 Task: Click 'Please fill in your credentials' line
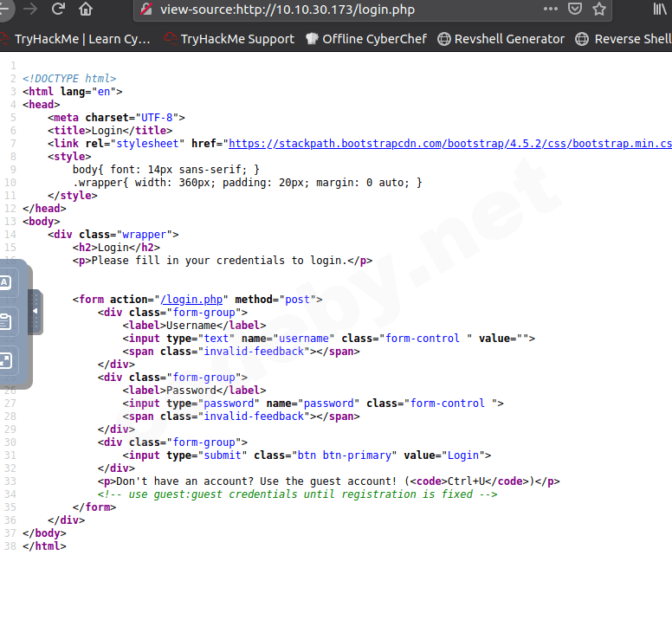[x=223, y=261]
